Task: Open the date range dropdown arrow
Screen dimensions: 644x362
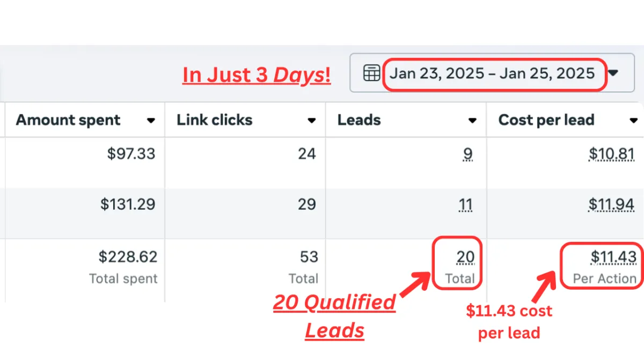Action: point(613,73)
